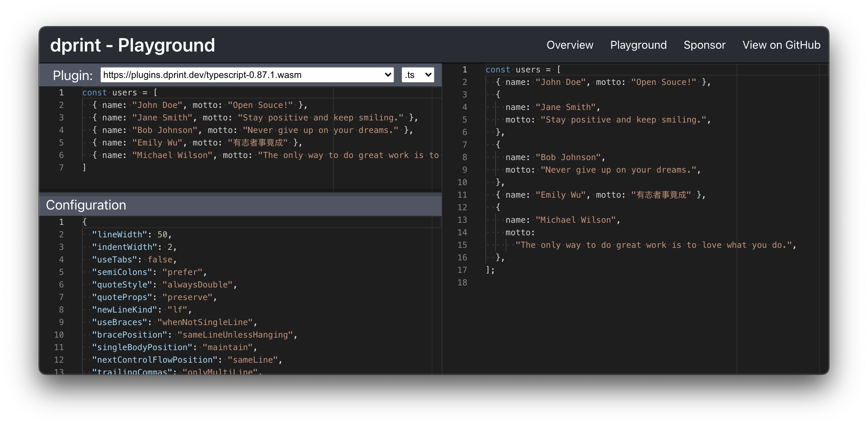Click the "sameLineUnlessHanging" value

[235, 335]
